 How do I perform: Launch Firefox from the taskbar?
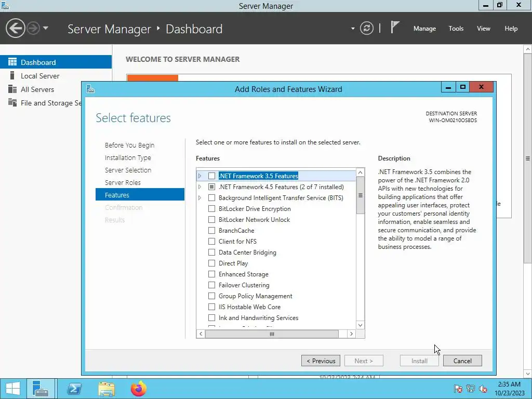pos(138,389)
